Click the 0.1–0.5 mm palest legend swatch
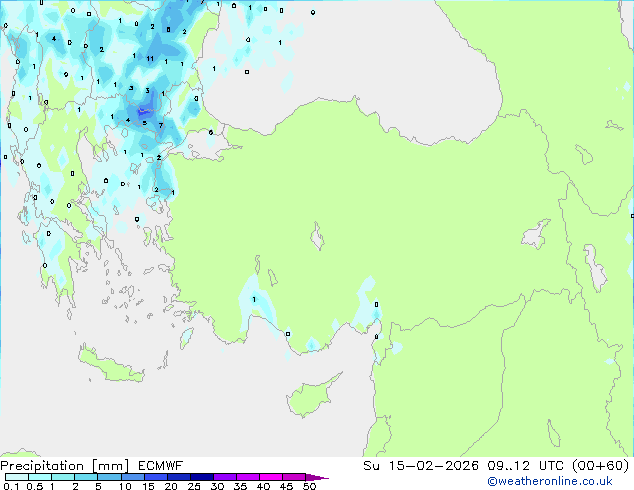Image resolution: width=634 pixels, height=490 pixels. click(17, 477)
